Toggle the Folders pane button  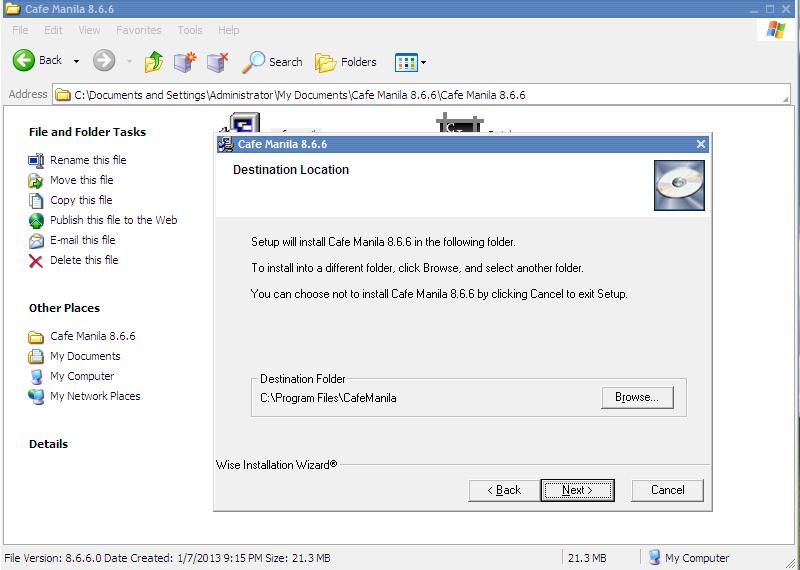[x=345, y=62]
